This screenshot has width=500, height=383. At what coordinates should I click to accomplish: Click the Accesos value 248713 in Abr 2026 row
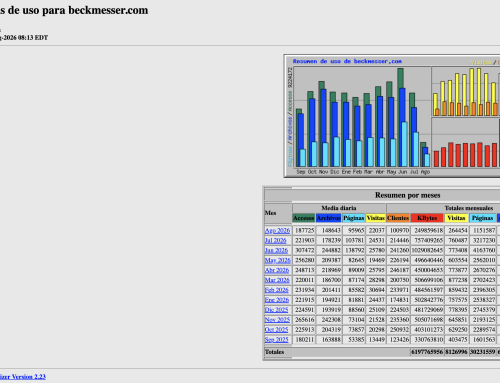pyautogui.click(x=304, y=270)
